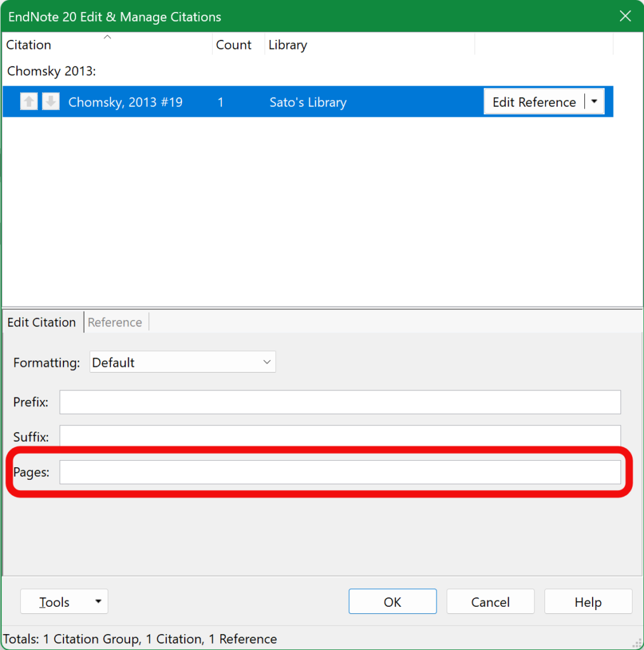The image size is (644, 650).
Task: Sort by the Count column header
Action: tap(233, 45)
